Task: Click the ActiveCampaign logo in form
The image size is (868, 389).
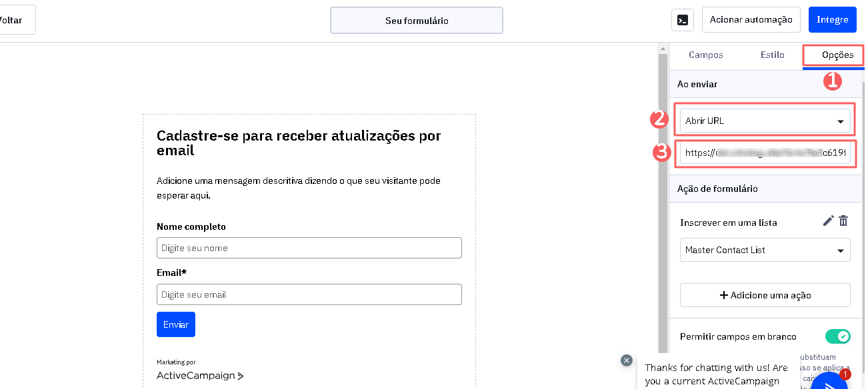Action: 200,376
